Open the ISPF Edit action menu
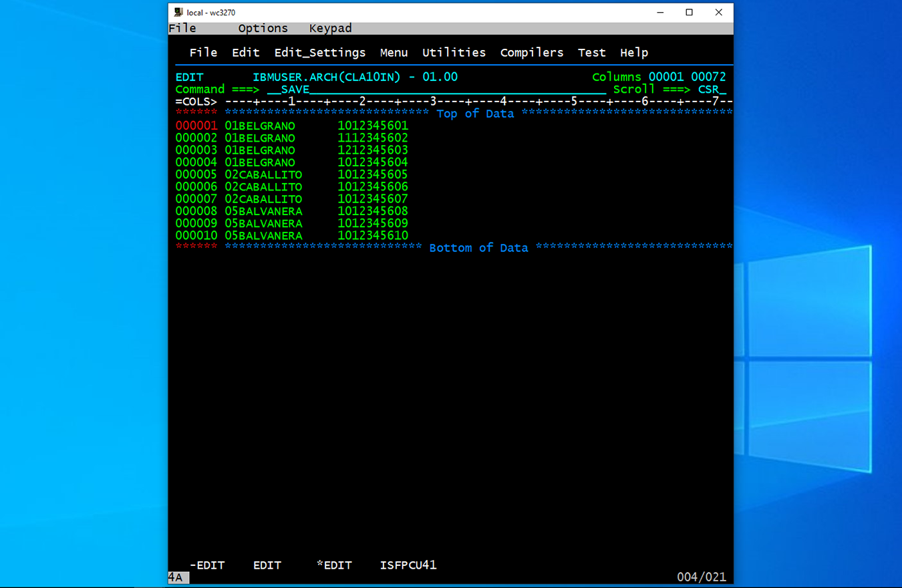The image size is (902, 588). click(245, 53)
